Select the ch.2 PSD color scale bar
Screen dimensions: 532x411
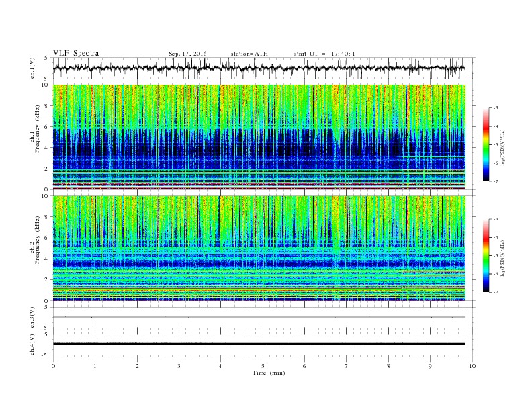pyautogui.click(x=486, y=256)
